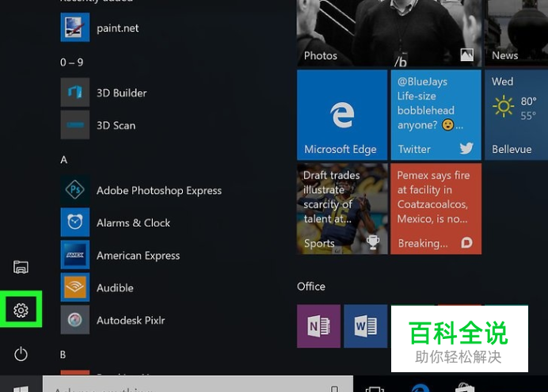Open the News live tile

coord(516,33)
